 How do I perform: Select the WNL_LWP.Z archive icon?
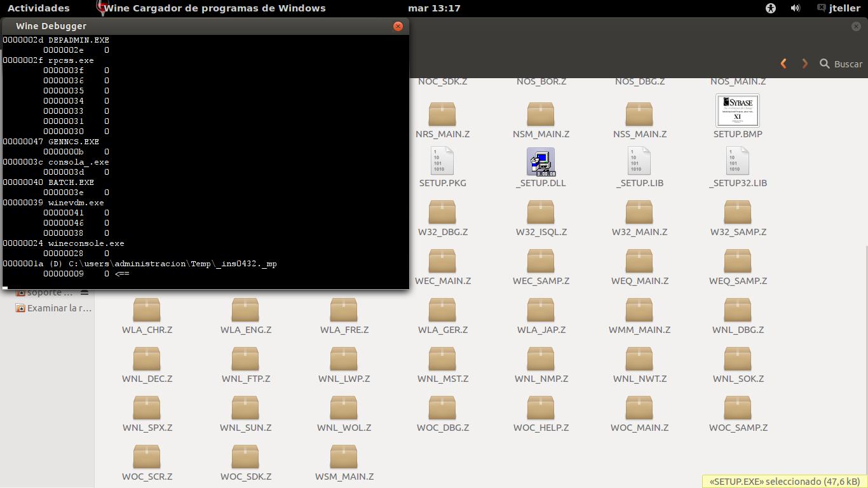coord(344,359)
